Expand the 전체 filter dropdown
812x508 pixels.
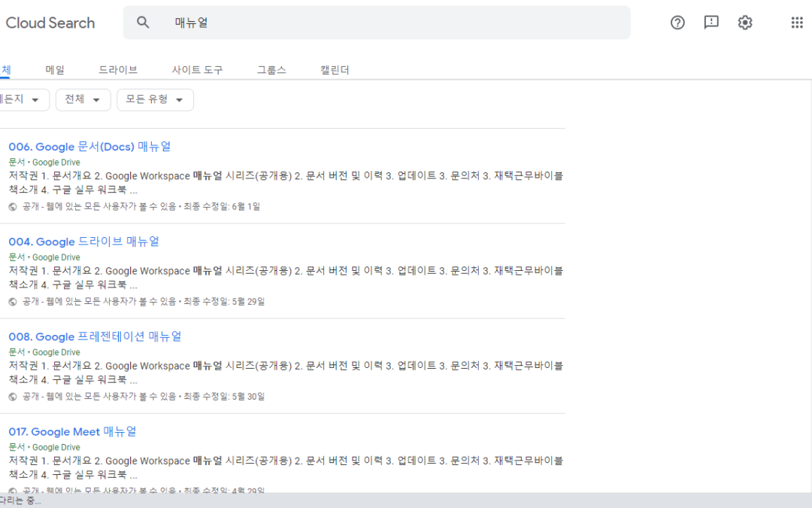click(83, 99)
